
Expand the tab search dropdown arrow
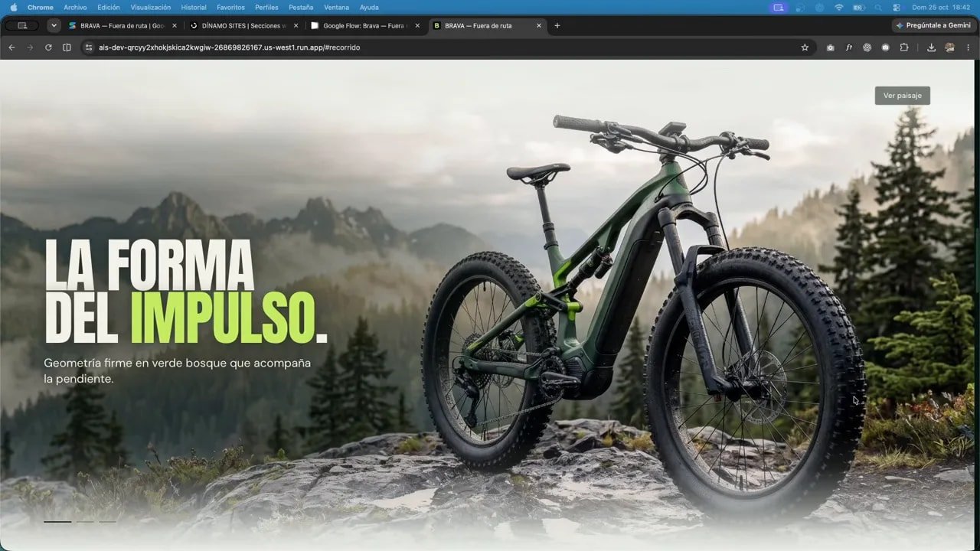click(54, 25)
